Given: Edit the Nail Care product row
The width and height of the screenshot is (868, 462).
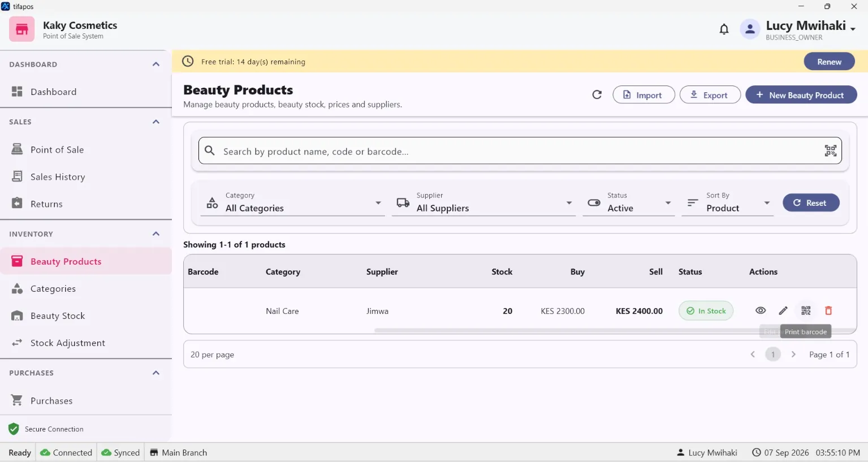Looking at the screenshot, I should pyautogui.click(x=783, y=310).
